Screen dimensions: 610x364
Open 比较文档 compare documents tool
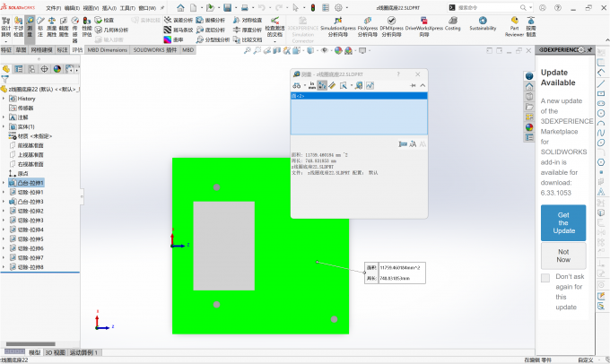(x=248, y=39)
